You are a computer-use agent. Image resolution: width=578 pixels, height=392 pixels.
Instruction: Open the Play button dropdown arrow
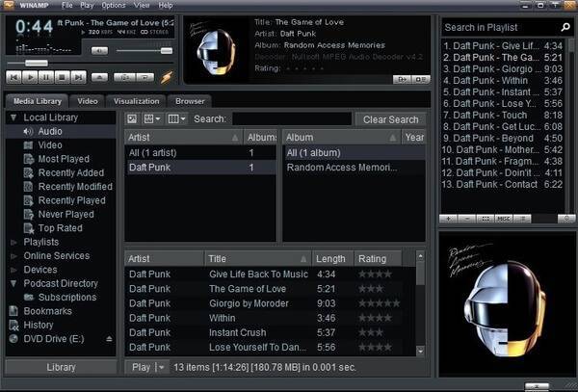tap(162, 367)
